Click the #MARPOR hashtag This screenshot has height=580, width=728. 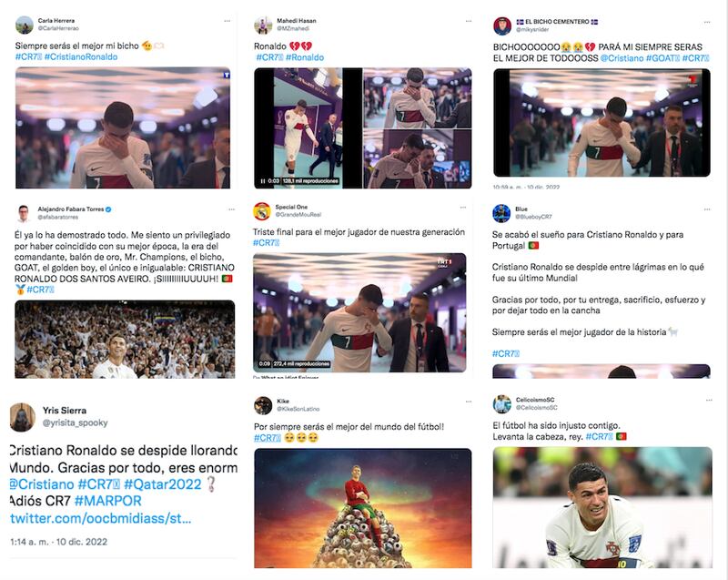pyautogui.click(x=107, y=501)
